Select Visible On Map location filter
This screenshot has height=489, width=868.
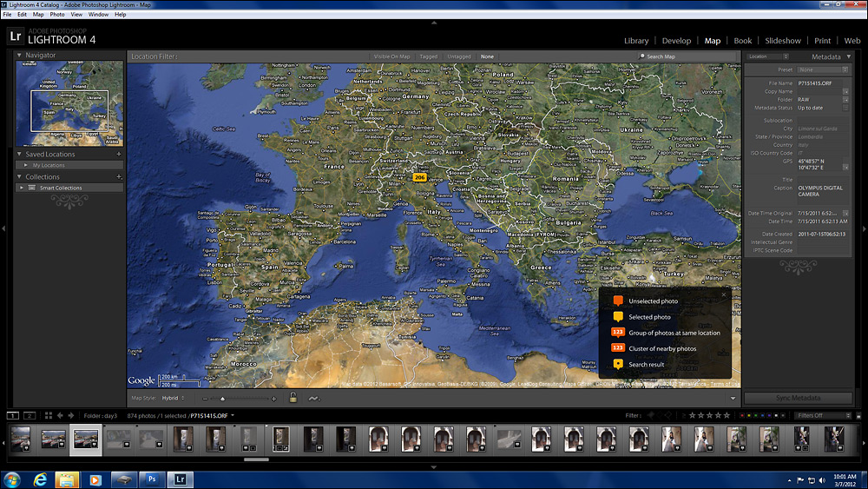(392, 56)
